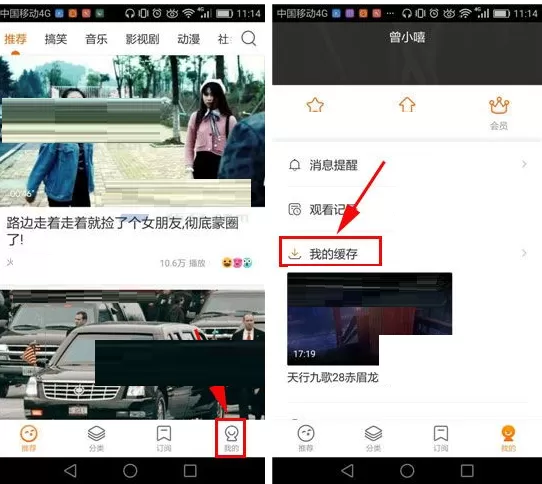Switch to the 音乐 tab

(96, 39)
